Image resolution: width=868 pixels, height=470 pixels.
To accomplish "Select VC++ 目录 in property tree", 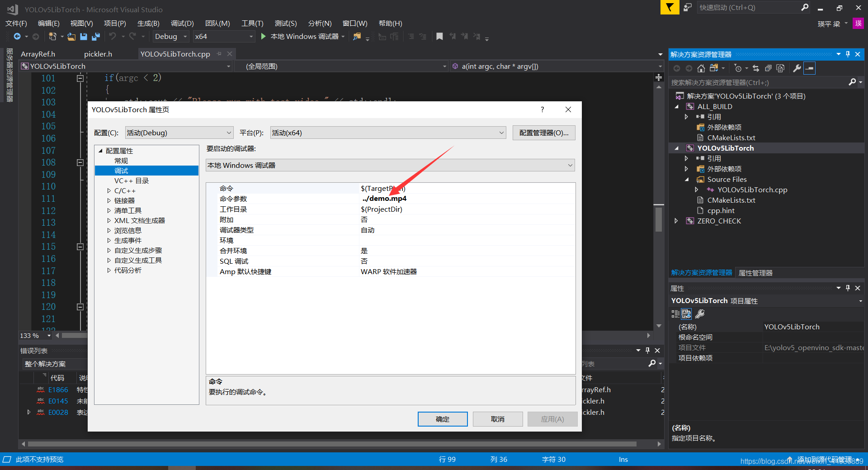I will [x=132, y=181].
